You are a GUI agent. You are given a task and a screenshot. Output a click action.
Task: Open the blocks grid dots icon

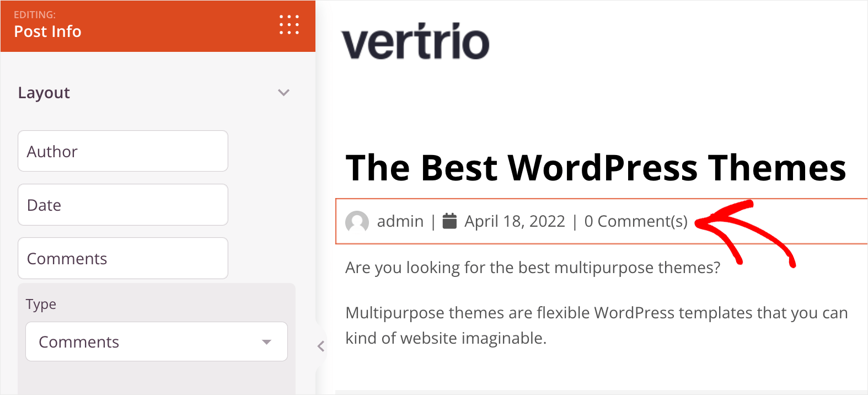(289, 25)
